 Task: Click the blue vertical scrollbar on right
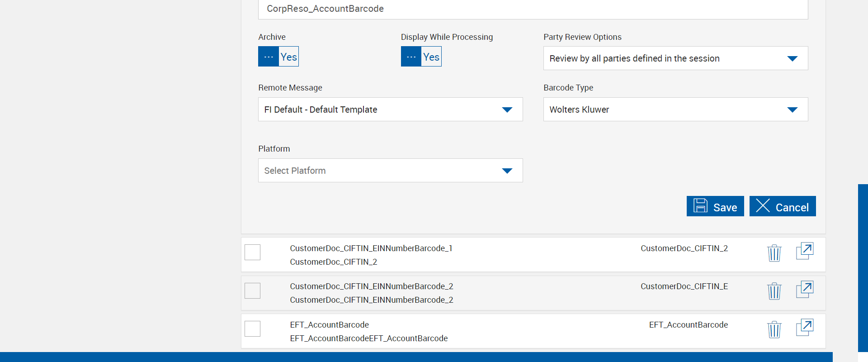point(863,267)
